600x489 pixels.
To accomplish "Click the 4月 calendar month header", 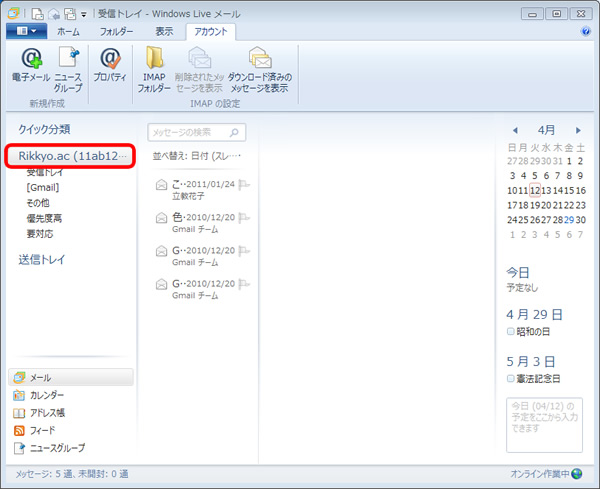I will coord(546,130).
